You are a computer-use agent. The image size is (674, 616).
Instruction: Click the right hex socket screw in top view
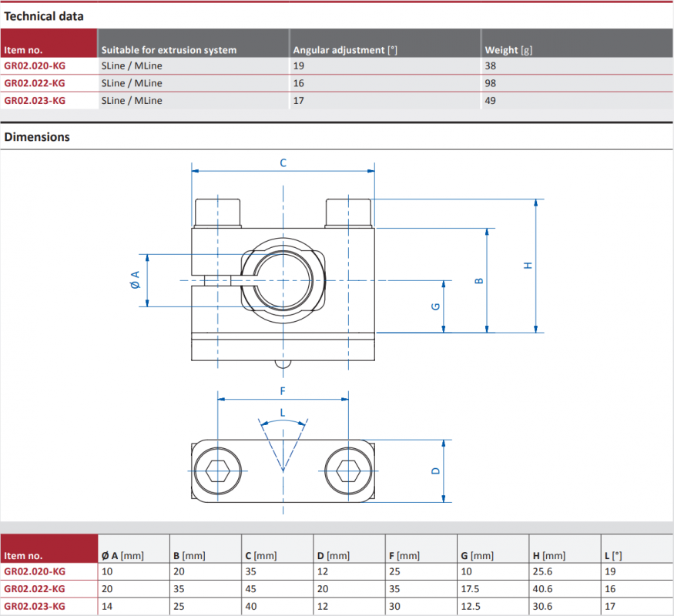pyautogui.click(x=348, y=470)
